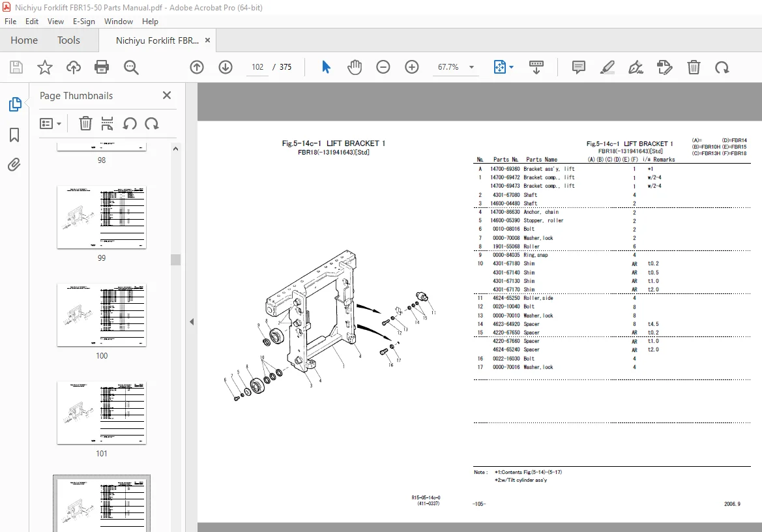
Task: Collapse the navigation pane with the left arrow
Action: (192, 321)
